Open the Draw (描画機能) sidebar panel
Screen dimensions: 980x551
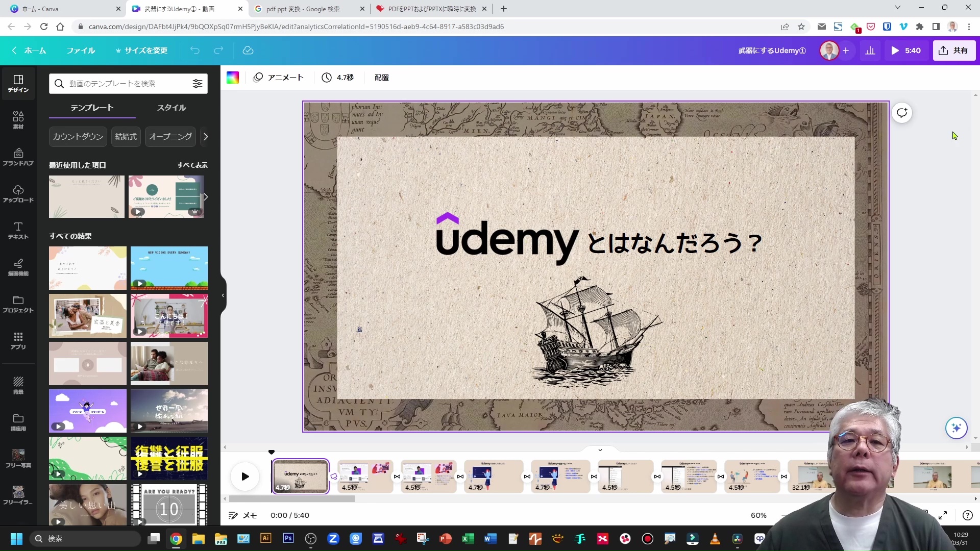(x=18, y=267)
